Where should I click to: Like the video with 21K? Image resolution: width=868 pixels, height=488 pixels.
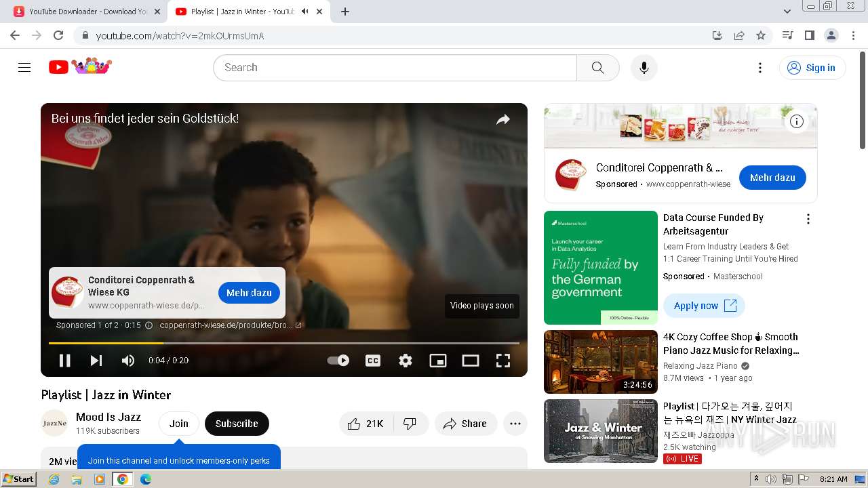point(366,424)
